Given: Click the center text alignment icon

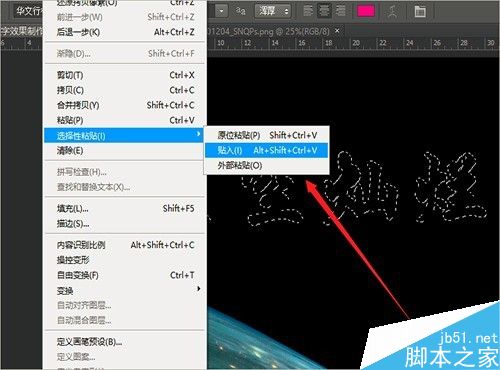Looking at the screenshot, I should pos(324,11).
